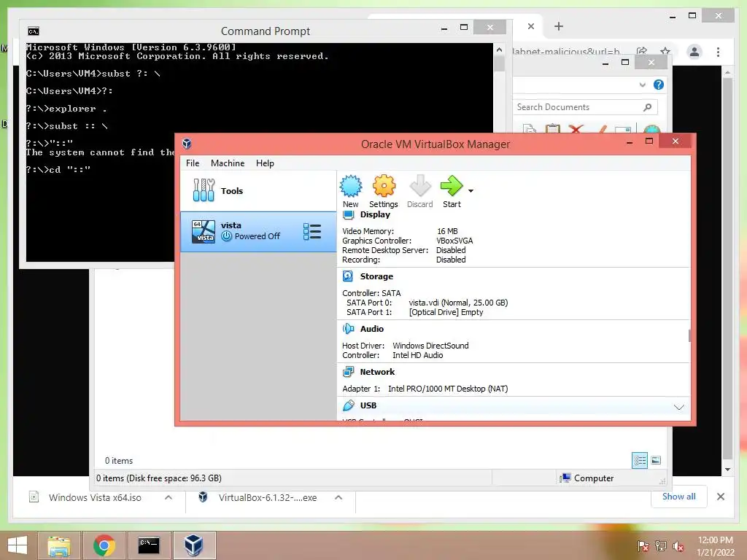Click the VirtualBox taskbar icon
This screenshot has width=747, height=560.
tap(194, 545)
